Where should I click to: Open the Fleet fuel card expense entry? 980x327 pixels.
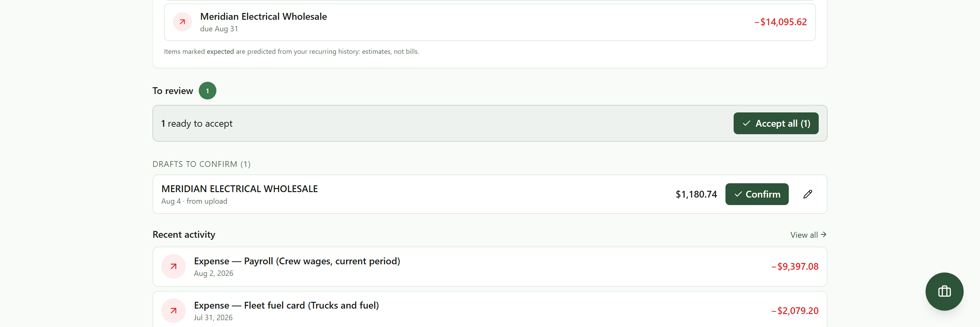[x=490, y=309]
